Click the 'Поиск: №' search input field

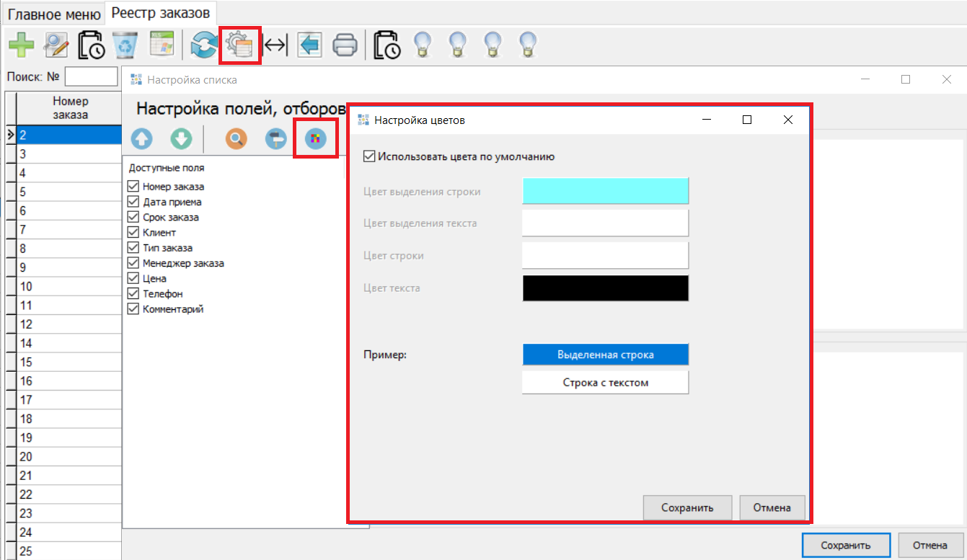click(x=91, y=76)
